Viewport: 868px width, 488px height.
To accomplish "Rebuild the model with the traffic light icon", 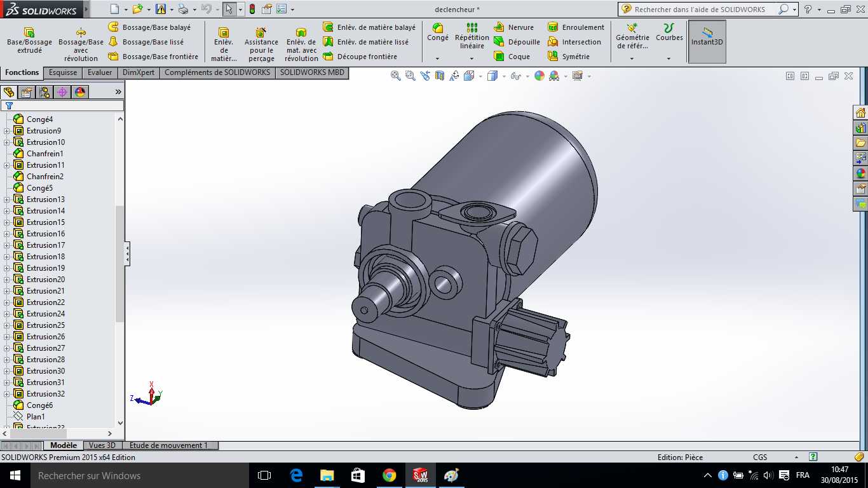I will pyautogui.click(x=252, y=9).
